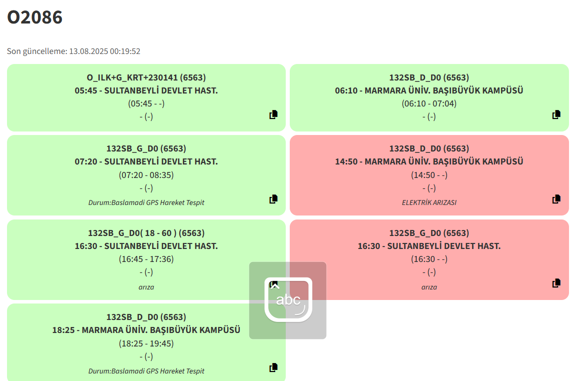The width and height of the screenshot is (588, 381).
Task: Click the (06:10 - 07:04) time range
Action: click(429, 103)
